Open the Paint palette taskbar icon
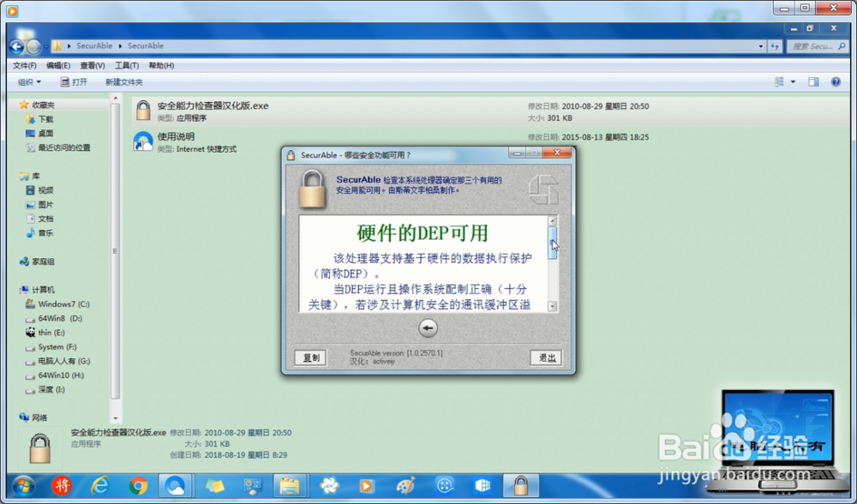Viewport: 857px width, 504px height. (405, 485)
